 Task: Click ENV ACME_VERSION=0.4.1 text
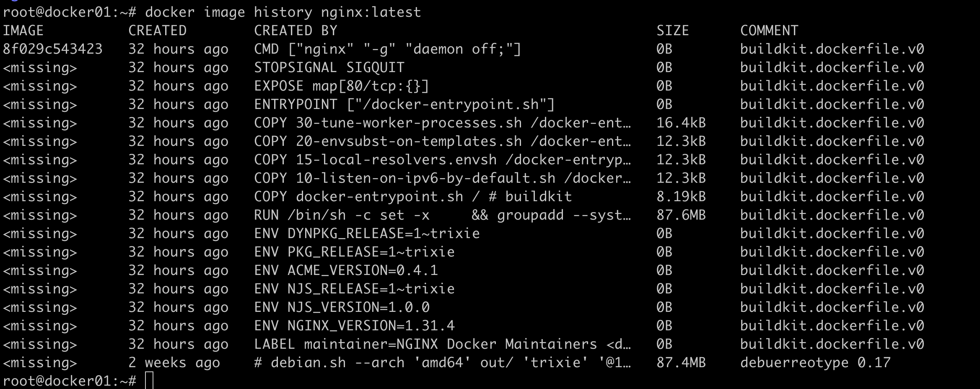[x=346, y=270]
